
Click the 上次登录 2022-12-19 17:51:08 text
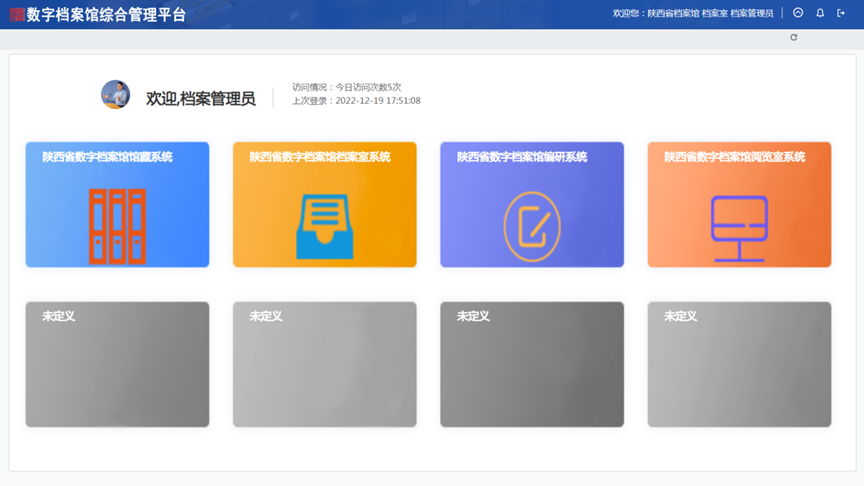click(356, 101)
